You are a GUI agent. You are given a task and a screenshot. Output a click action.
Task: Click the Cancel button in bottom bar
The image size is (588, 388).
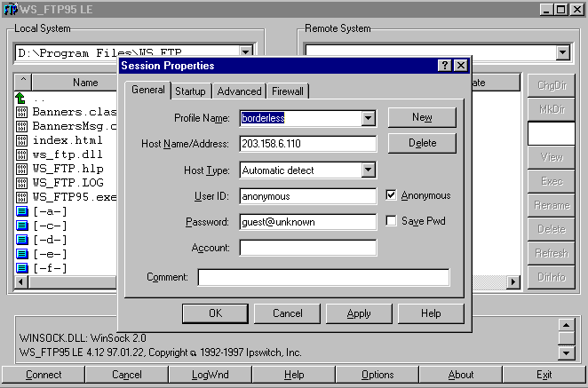[127, 375]
